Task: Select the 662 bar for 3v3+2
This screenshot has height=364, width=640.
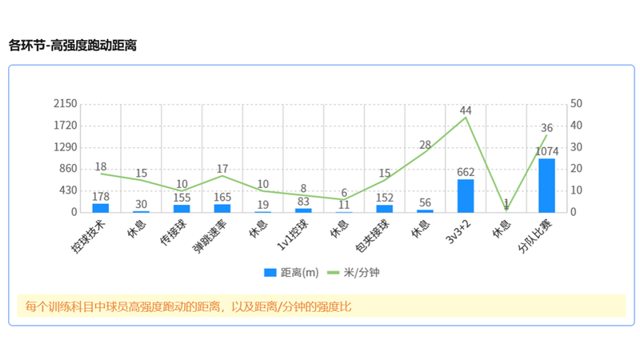Action: point(466,196)
